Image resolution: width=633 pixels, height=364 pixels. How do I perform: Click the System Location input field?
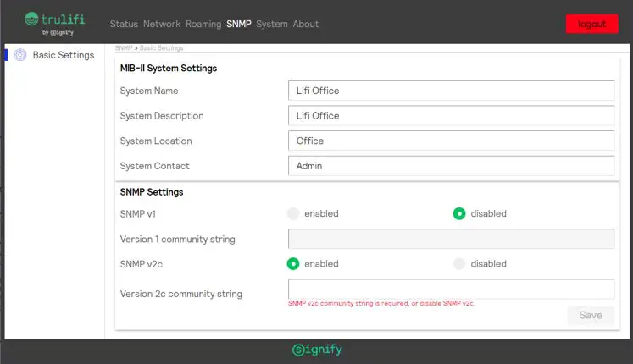[452, 141]
